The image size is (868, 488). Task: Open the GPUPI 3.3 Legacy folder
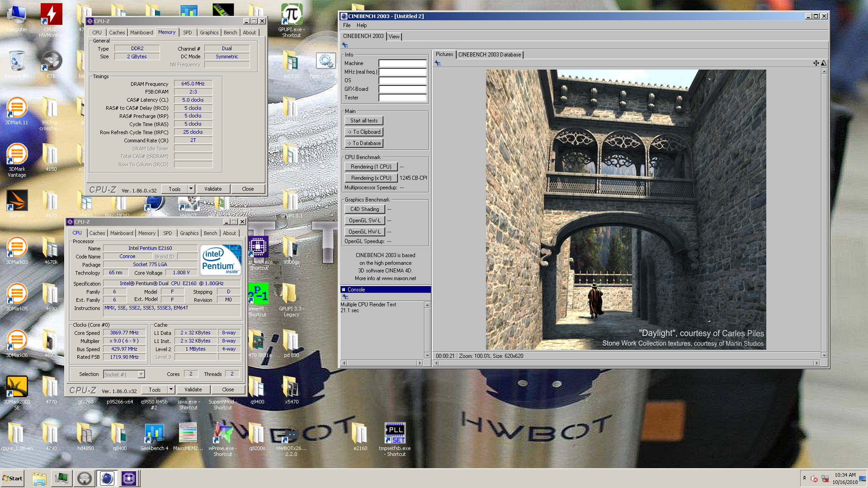(292, 300)
